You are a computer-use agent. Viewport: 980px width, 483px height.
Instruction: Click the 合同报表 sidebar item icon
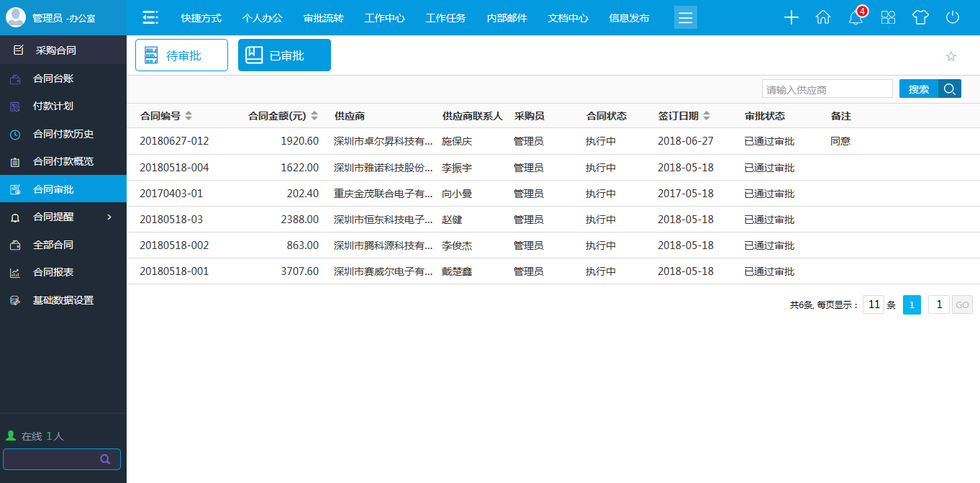pos(16,272)
